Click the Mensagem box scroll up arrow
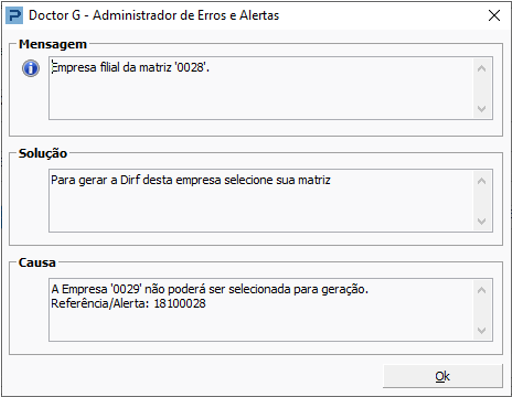514x400 pixels. pos(481,69)
